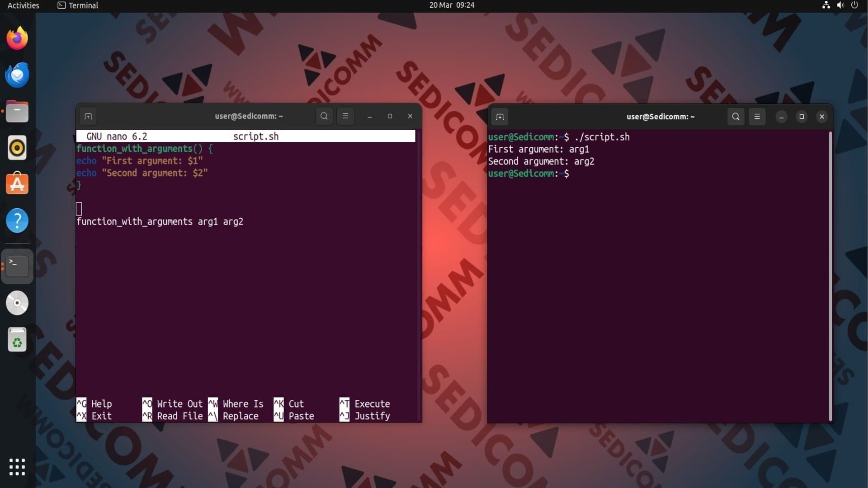Open the Files manager in dock
Image resolution: width=868 pixels, height=488 pixels.
pyautogui.click(x=17, y=112)
